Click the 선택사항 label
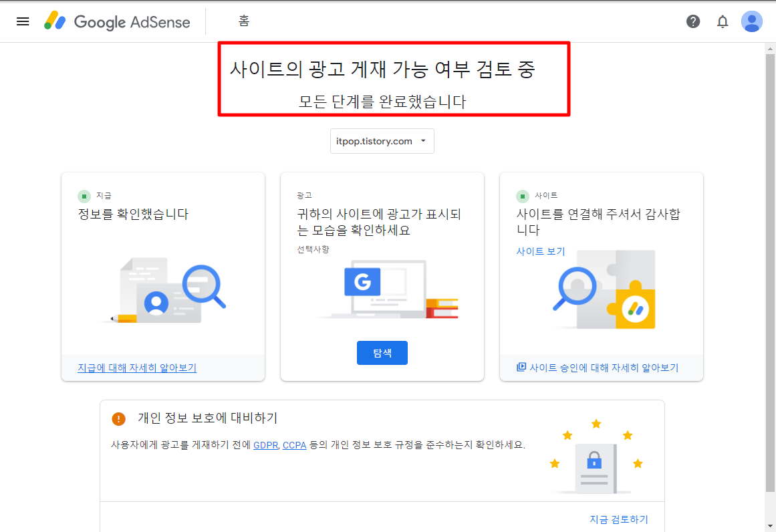The width and height of the screenshot is (776, 532). coord(313,249)
